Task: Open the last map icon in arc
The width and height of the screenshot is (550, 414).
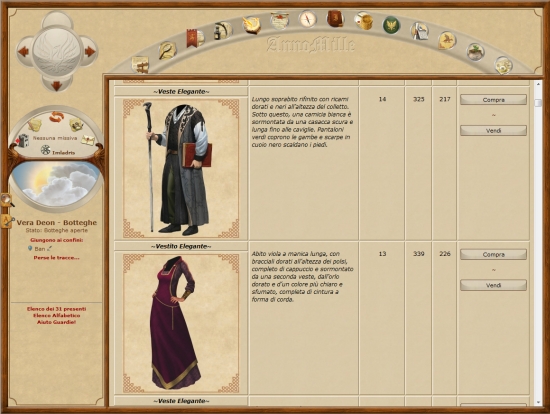Action: (x=503, y=65)
